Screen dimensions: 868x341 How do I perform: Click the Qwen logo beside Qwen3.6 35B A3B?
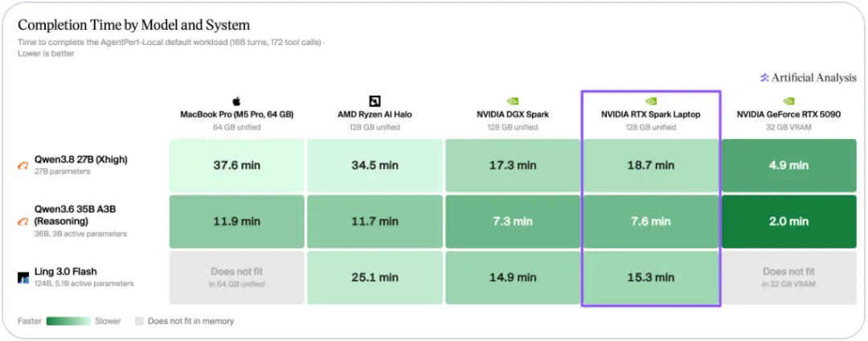[x=23, y=221]
